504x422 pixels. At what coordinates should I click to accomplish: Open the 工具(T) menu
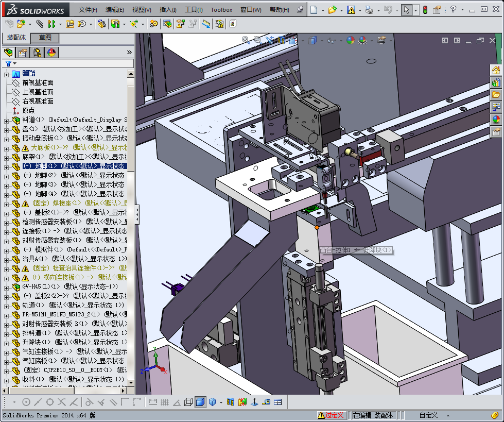coord(194,10)
